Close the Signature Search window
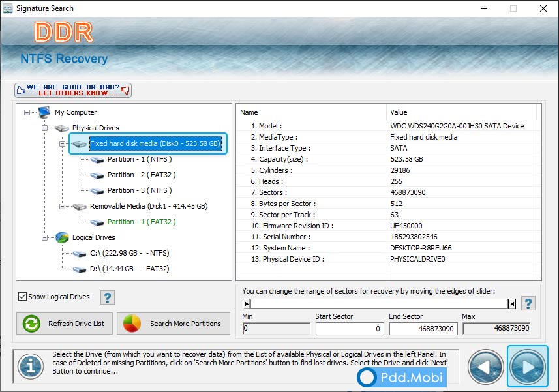 point(543,8)
